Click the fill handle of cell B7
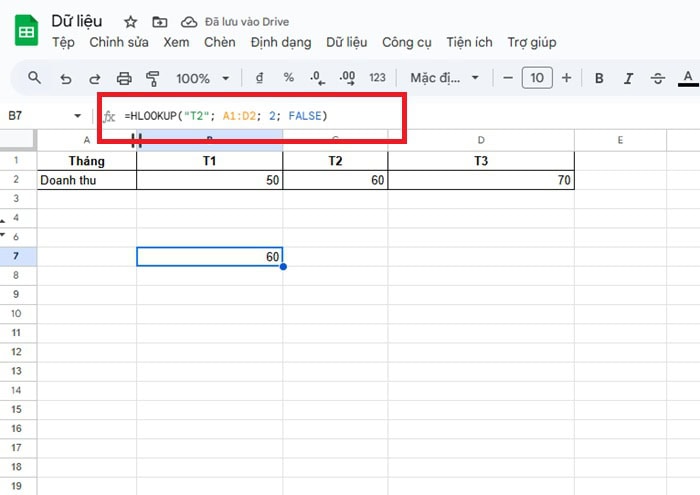This screenshot has height=495, width=700. click(x=283, y=266)
